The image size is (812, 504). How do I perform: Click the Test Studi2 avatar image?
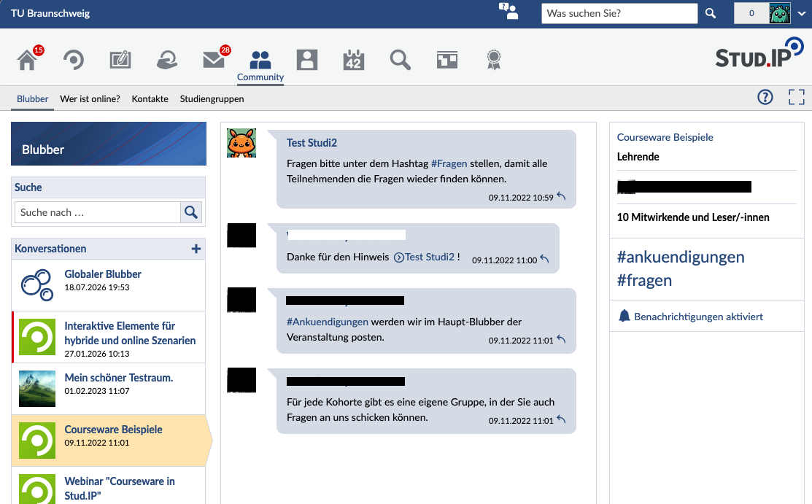click(x=241, y=143)
